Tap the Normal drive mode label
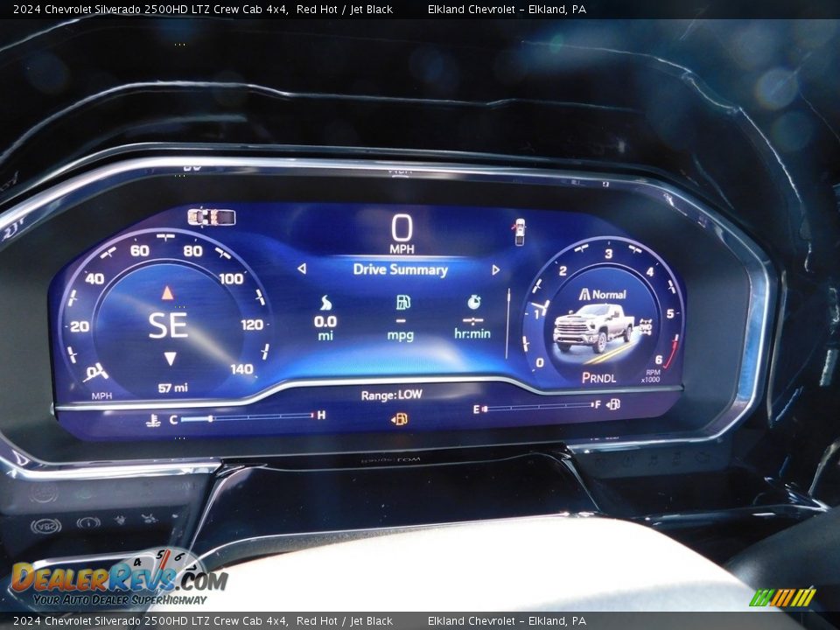 (x=602, y=294)
